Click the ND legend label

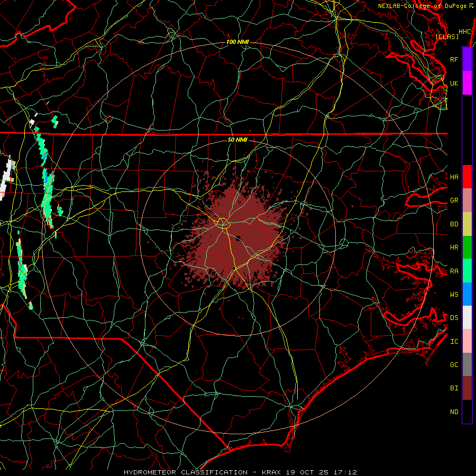click(x=454, y=412)
